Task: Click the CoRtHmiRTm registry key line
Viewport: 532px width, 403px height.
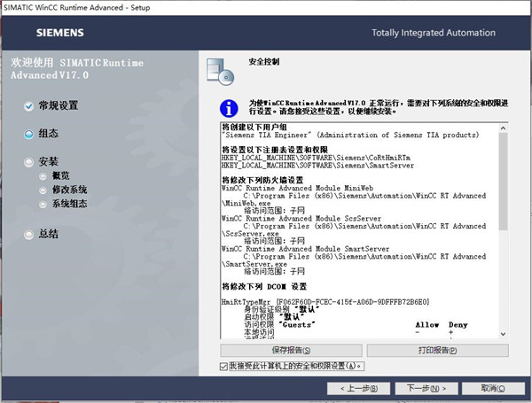Action: click(x=316, y=158)
